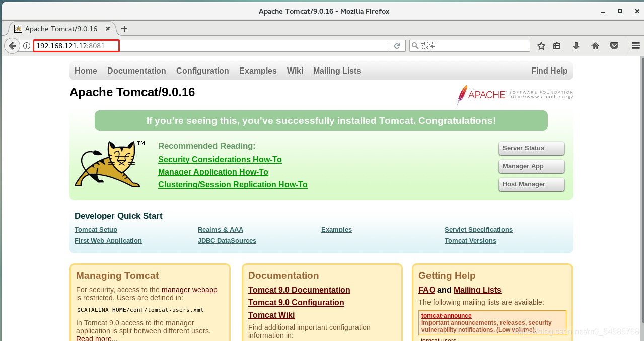Open the manager webapp link
This screenshot has width=644, height=341.
tap(189, 290)
